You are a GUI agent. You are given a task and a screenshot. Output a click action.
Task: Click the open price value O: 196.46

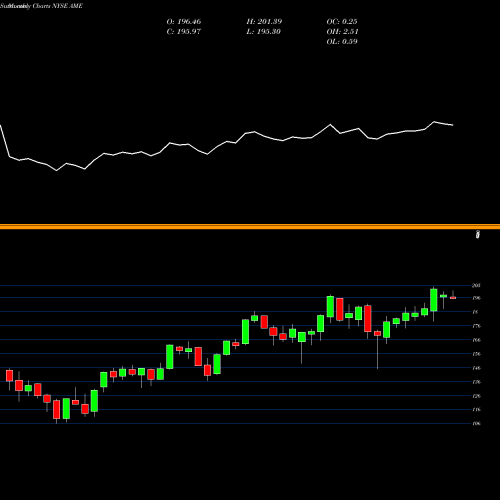click(x=184, y=22)
